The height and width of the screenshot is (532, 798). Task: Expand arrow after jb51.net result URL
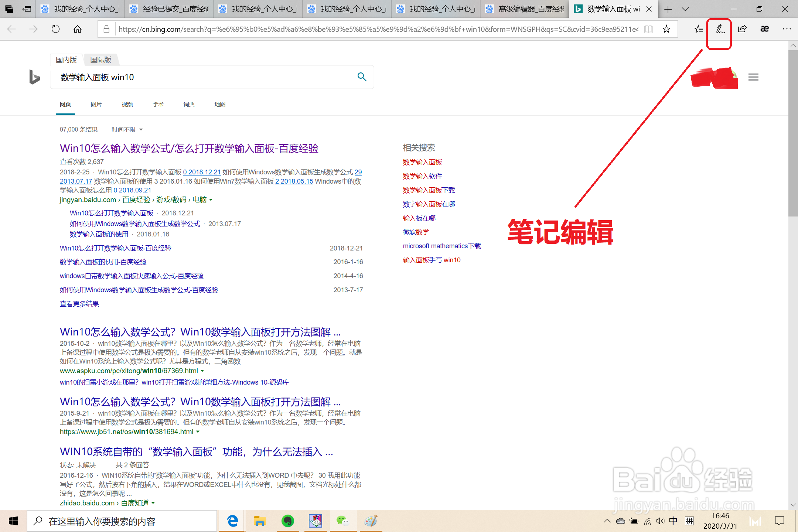click(198, 432)
